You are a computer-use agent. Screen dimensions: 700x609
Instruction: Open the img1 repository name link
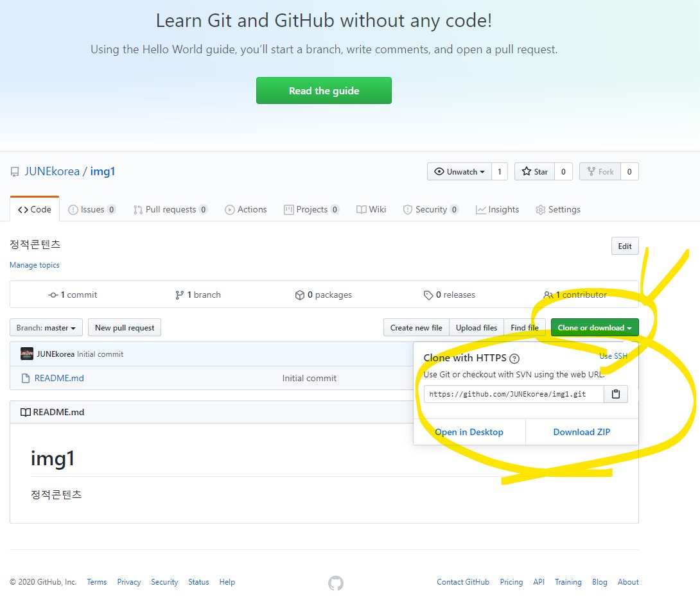pos(103,171)
